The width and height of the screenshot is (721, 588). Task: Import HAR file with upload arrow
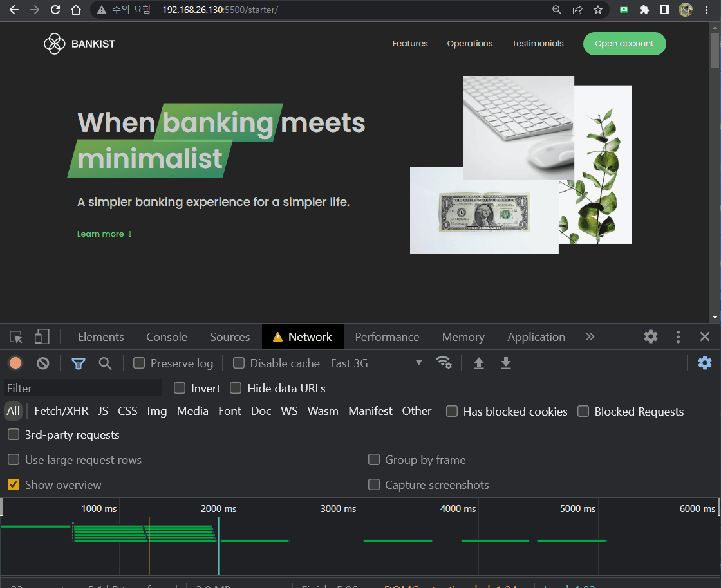[x=479, y=363]
